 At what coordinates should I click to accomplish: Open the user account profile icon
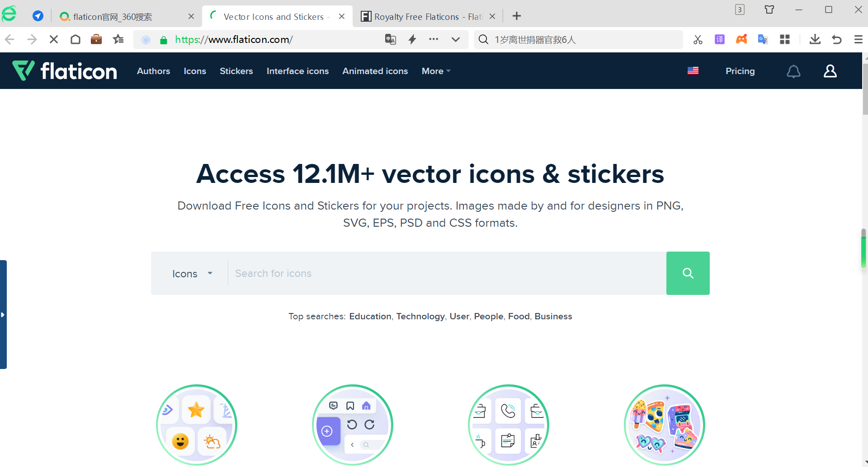[830, 71]
